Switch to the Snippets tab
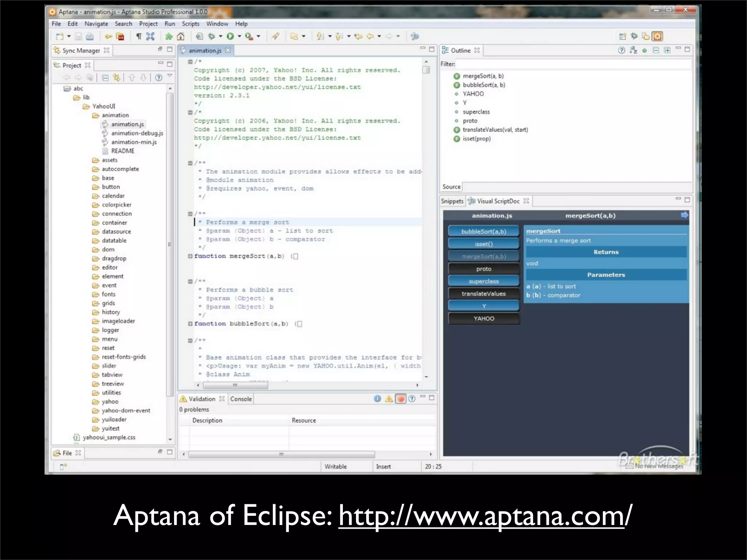Viewport: 747px width, 560px height. (452, 201)
